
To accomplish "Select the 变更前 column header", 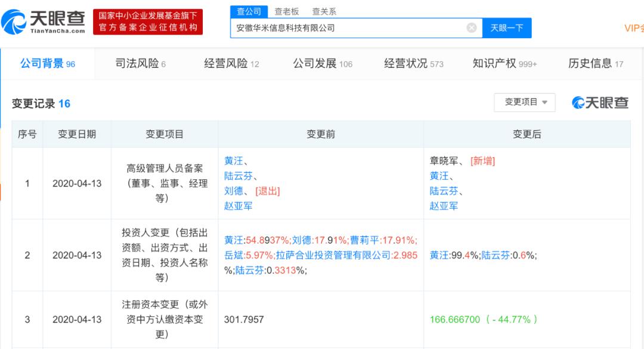I will coord(321,134).
